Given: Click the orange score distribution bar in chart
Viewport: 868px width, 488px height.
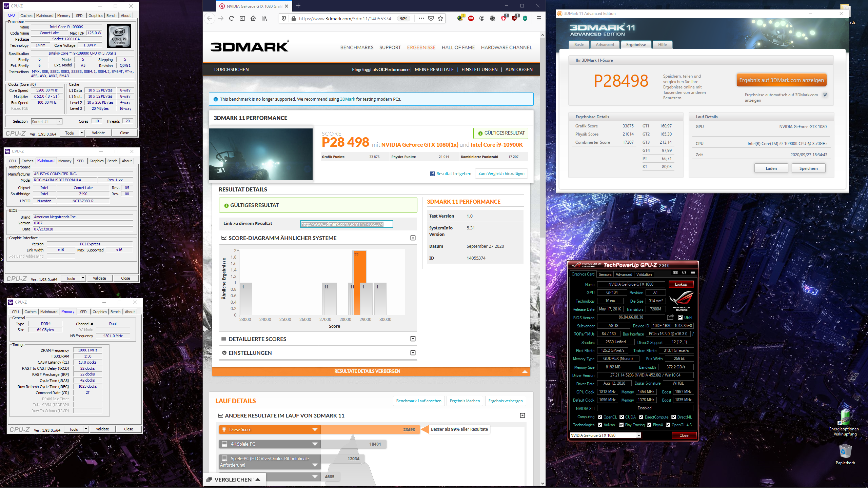Looking at the screenshot, I should [360, 283].
